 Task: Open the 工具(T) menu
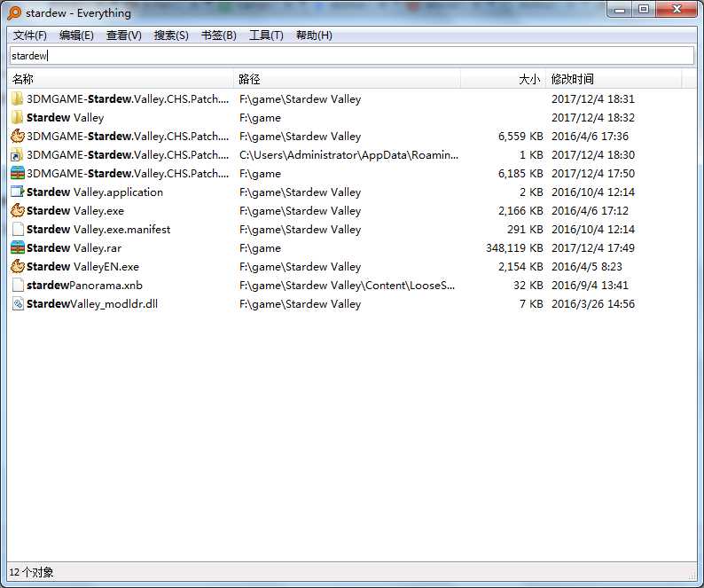click(x=266, y=35)
